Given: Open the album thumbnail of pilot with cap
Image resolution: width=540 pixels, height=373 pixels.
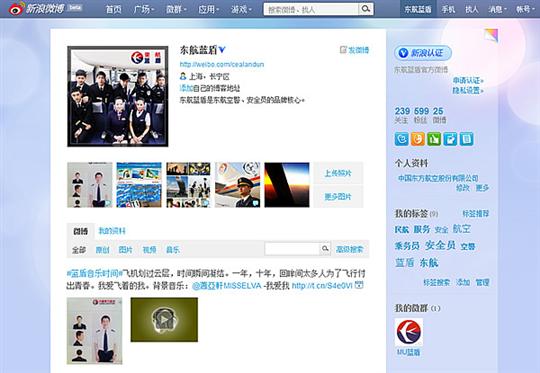Looking at the screenshot, I should 238,185.
